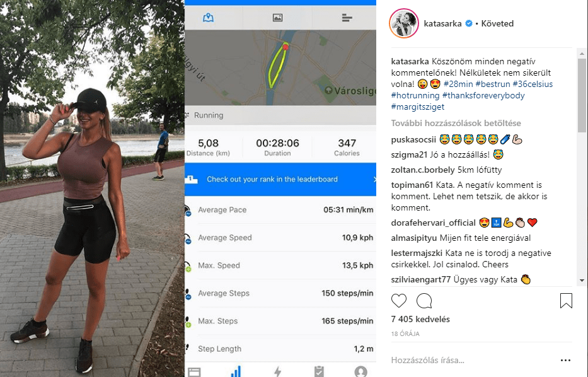Open the puskasocsii commenter profile
The height and width of the screenshot is (377, 588).
point(413,140)
